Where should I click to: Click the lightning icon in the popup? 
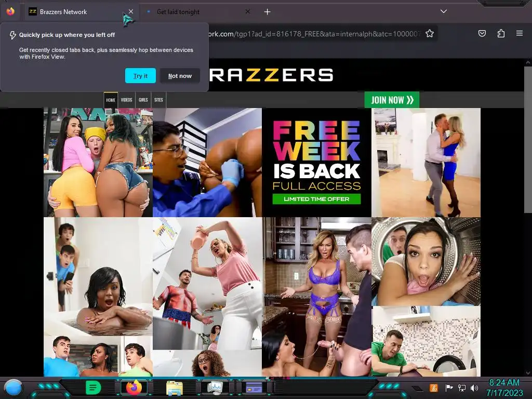[x=12, y=35]
